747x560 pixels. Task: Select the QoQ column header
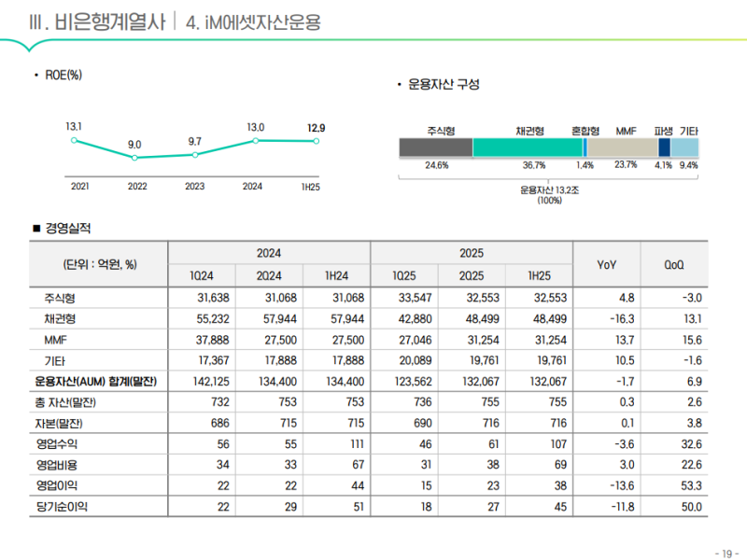pos(673,264)
